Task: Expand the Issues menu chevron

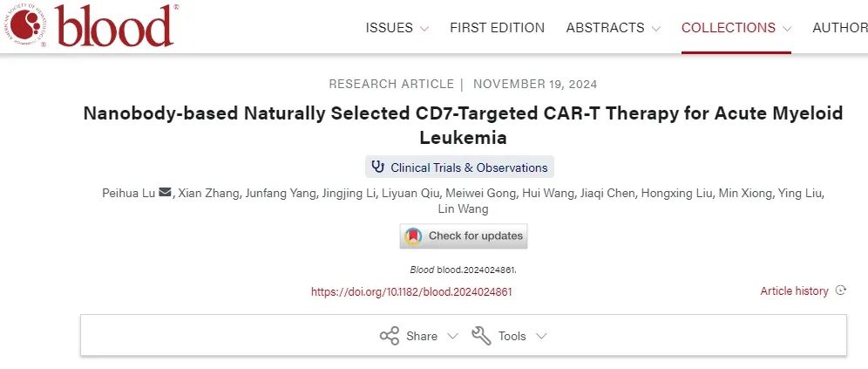Action: (424, 28)
